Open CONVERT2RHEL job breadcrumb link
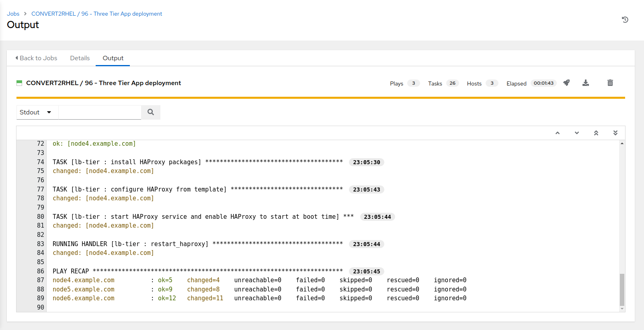Image resolution: width=644 pixels, height=330 pixels. (96, 14)
